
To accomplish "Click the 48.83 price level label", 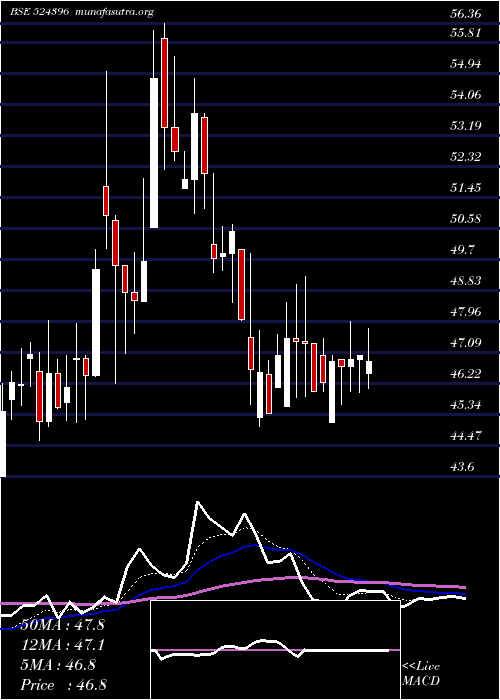I will pyautogui.click(x=466, y=280).
